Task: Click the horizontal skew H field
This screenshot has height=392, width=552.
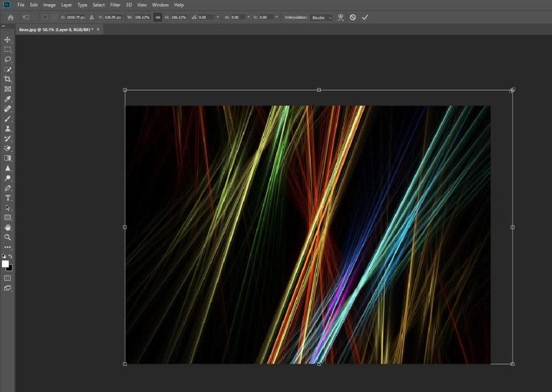Action: pos(237,17)
